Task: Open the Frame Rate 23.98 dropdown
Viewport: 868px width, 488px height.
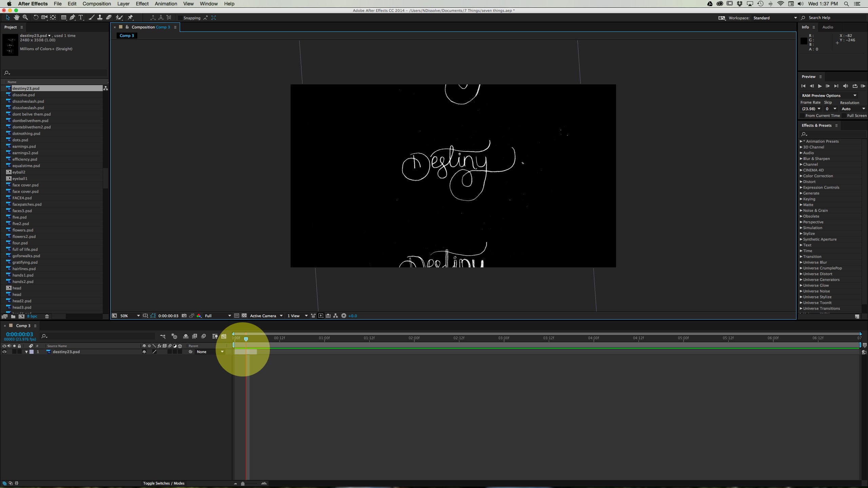Action: [x=811, y=109]
